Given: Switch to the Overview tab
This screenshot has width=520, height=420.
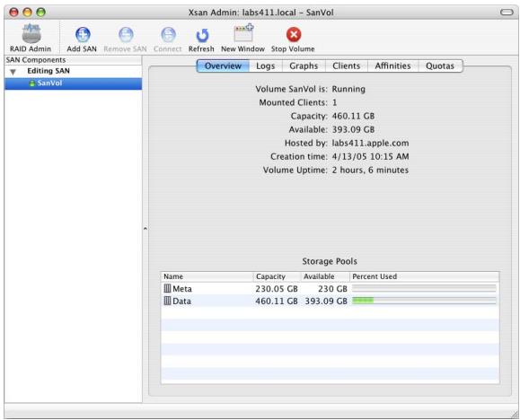Looking at the screenshot, I should tap(223, 66).
